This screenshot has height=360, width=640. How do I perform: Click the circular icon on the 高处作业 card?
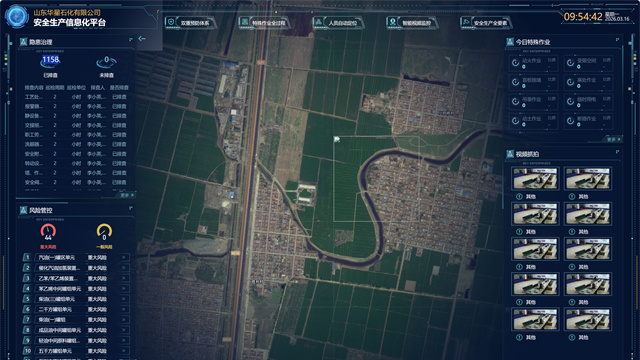coord(571,82)
